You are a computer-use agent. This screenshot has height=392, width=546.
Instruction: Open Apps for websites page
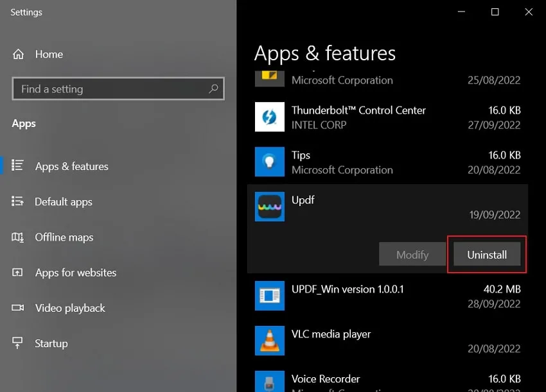pos(76,273)
